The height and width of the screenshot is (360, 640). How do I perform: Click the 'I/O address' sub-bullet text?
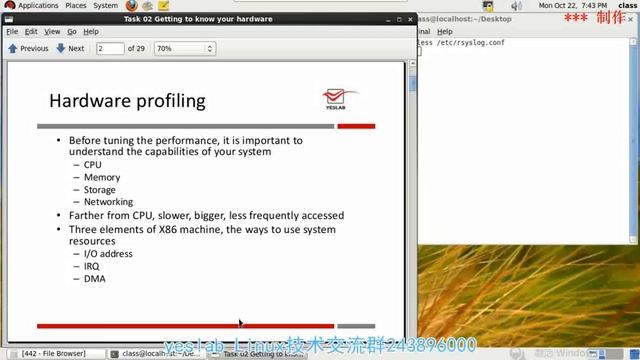click(108, 254)
